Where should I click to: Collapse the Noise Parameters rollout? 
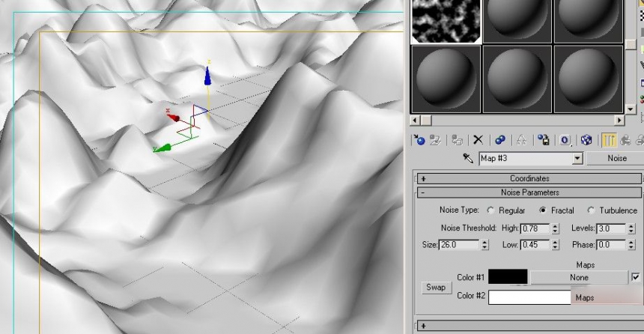[529, 192]
